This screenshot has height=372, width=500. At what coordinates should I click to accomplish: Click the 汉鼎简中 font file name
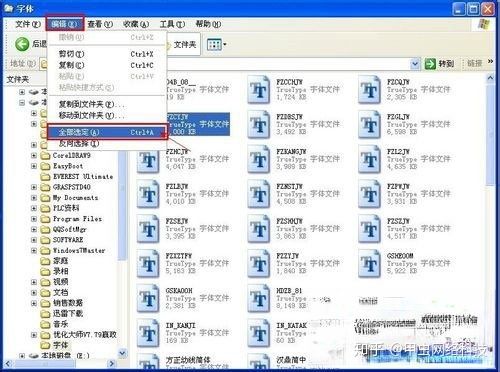point(291,360)
